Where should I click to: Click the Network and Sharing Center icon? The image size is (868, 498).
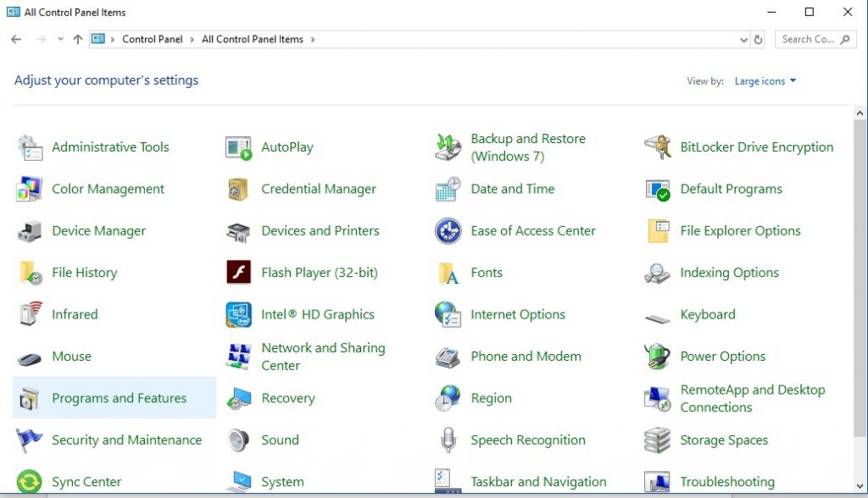coord(239,357)
